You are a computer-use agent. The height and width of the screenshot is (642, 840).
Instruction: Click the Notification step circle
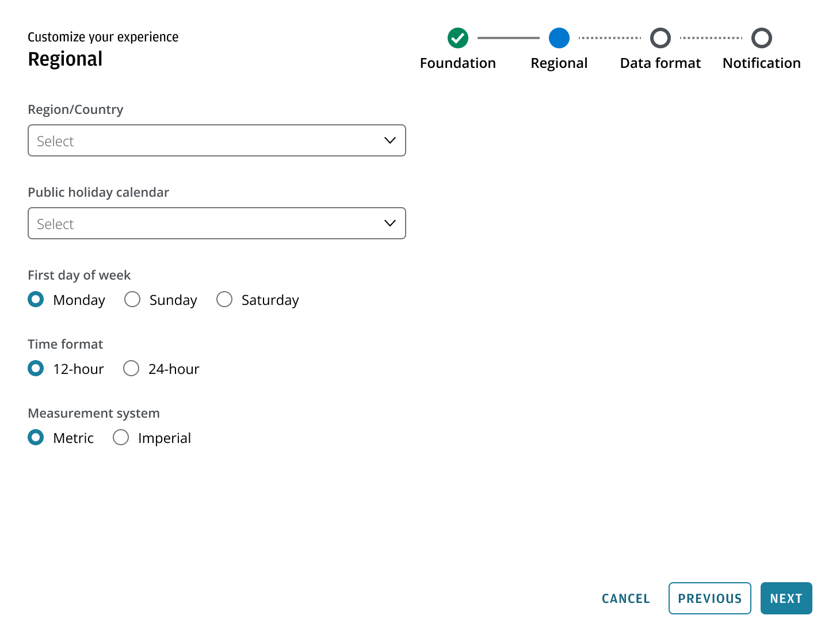pos(762,38)
